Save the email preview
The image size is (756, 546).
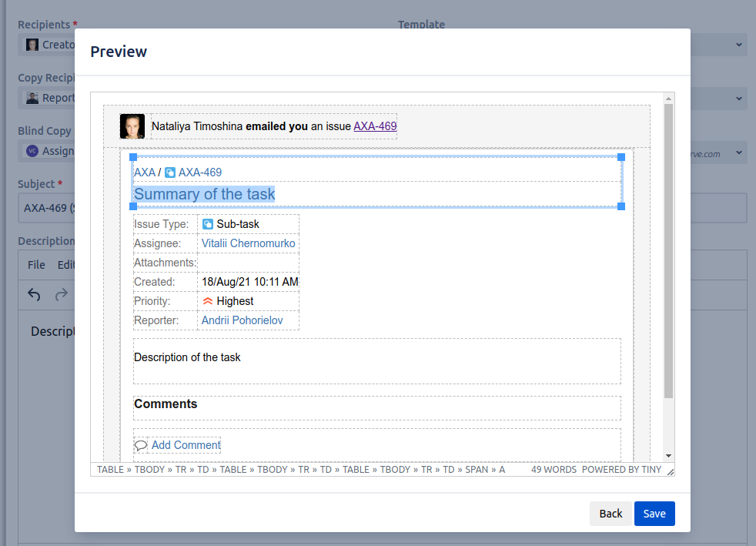pos(654,514)
